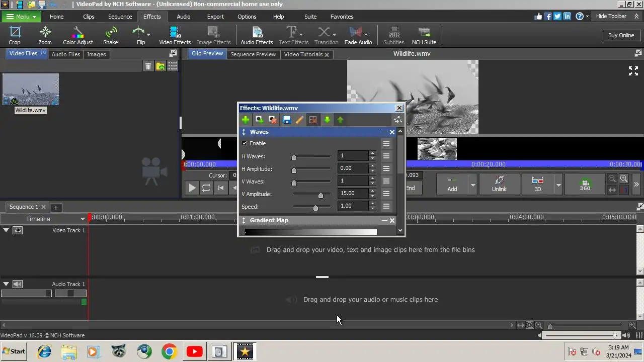Open the Menu dropdown button
Viewport: 644px width, 362px height.
click(x=22, y=17)
